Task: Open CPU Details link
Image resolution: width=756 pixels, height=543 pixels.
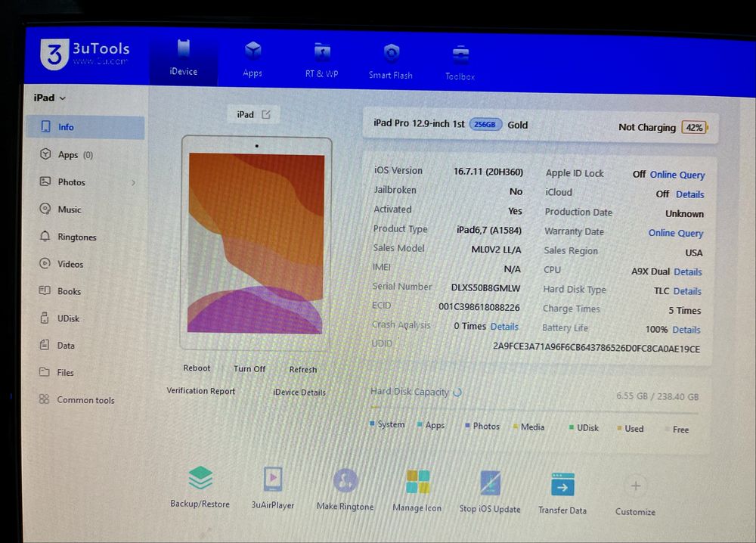Action: (687, 272)
